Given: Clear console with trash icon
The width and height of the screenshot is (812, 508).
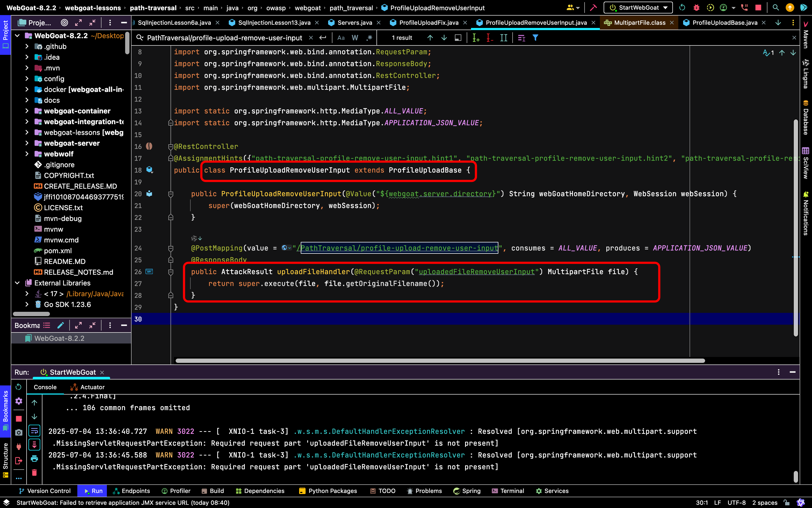Looking at the screenshot, I should 34,473.
